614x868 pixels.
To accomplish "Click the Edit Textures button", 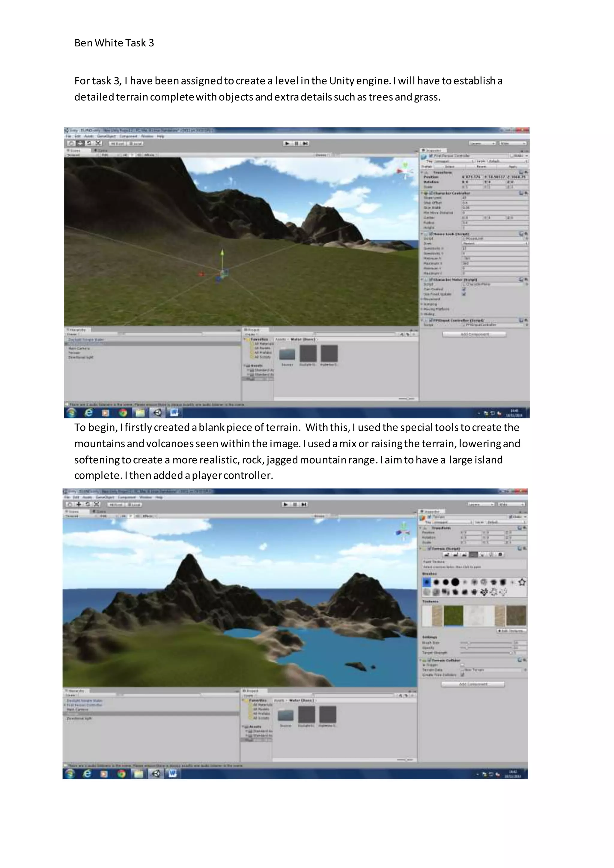I will pos(511,631).
